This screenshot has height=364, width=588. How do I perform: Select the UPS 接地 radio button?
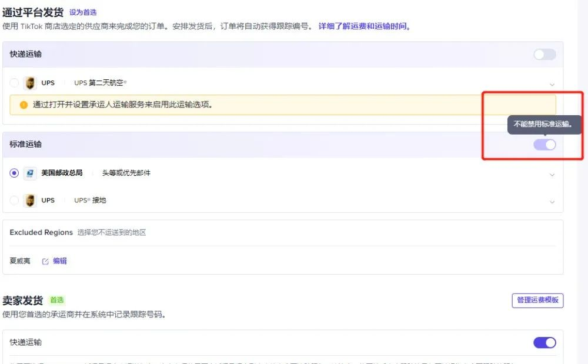tap(14, 201)
